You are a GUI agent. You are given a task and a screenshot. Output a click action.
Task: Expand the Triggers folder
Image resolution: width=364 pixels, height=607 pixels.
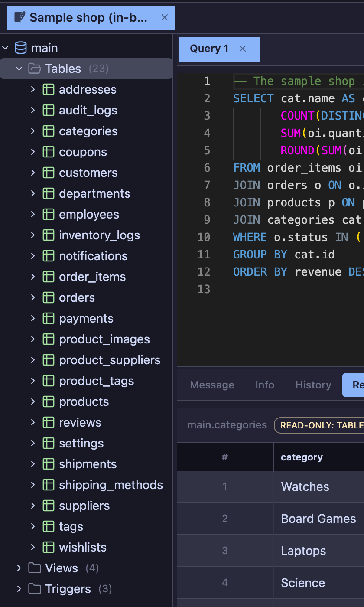(x=19, y=589)
